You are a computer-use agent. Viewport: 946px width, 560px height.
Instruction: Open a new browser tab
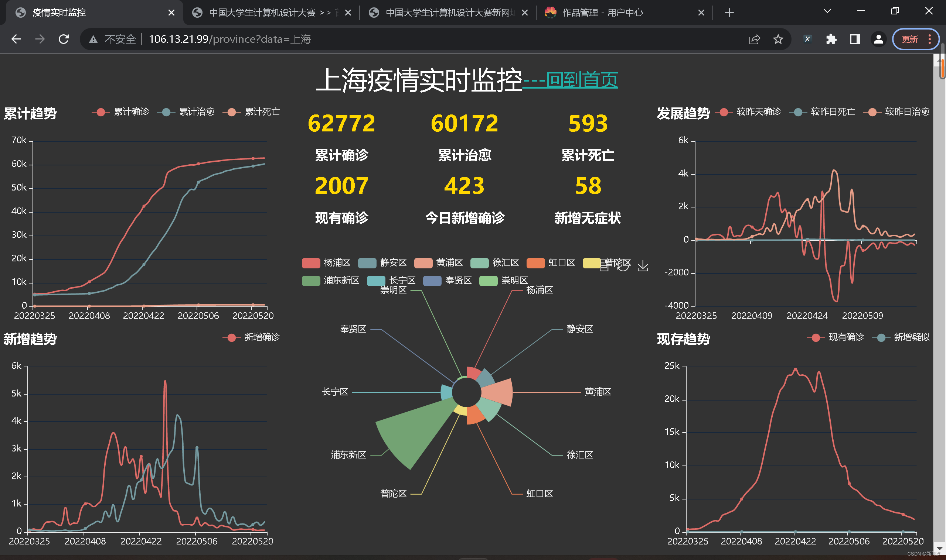[x=729, y=13]
